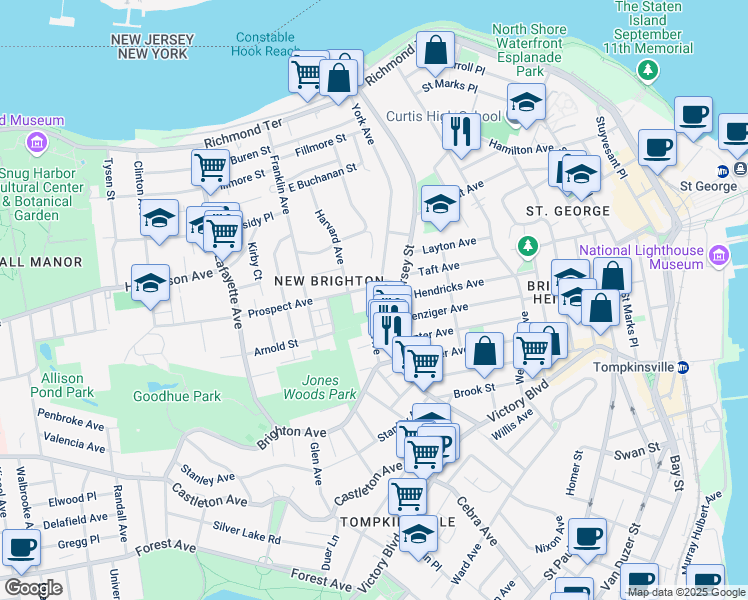The width and height of the screenshot is (748, 600).
Task: Select the Swan St street label
Action: (637, 451)
